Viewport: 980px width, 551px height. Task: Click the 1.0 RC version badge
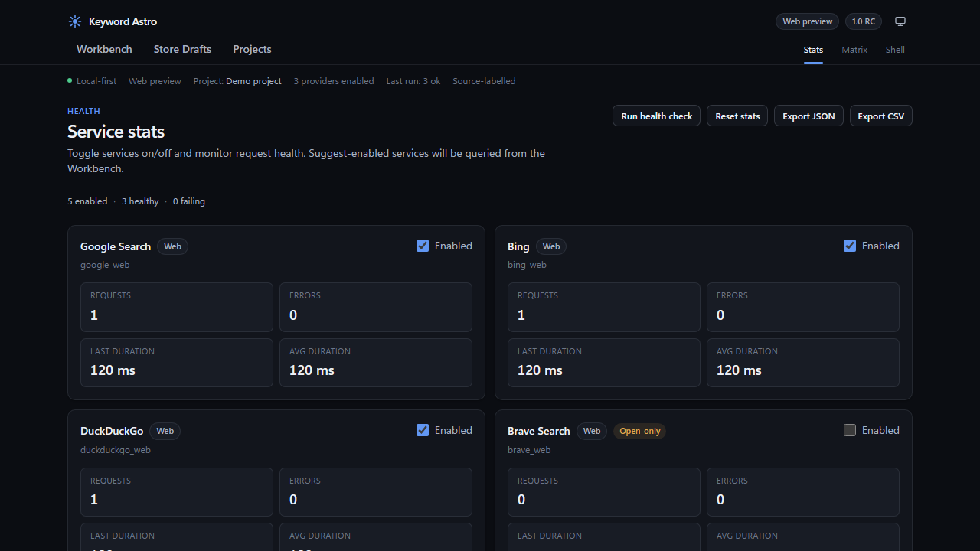tap(864, 21)
